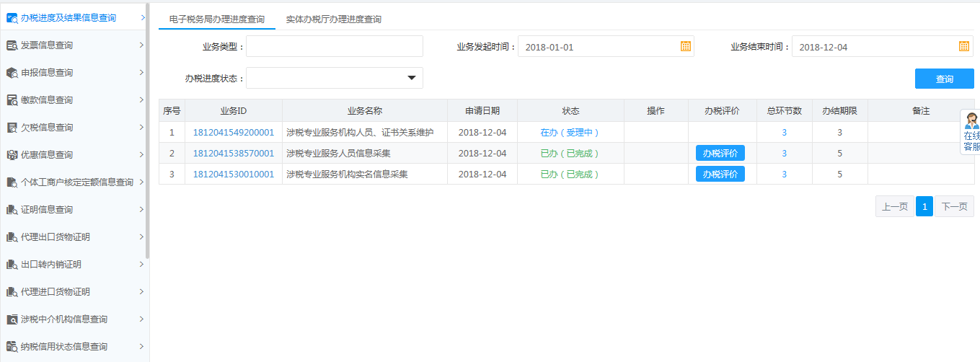The width and height of the screenshot is (980, 362).
Task: Click the 申报信息查询 sidebar icon
Action: pos(12,73)
